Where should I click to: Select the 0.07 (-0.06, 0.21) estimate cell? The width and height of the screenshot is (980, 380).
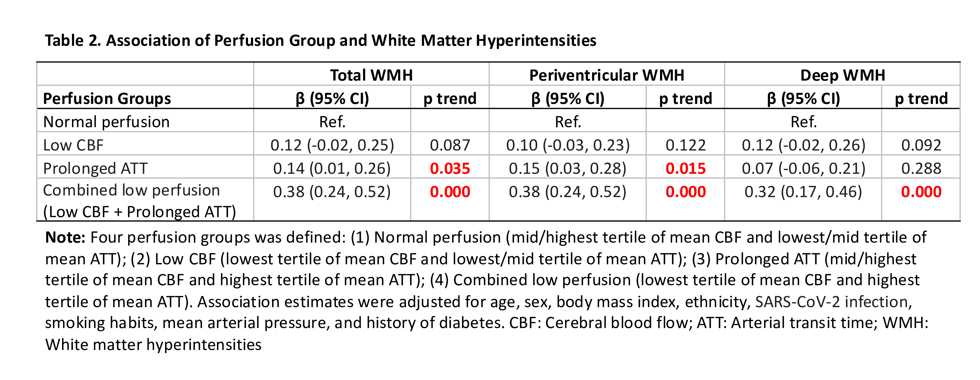point(803,168)
